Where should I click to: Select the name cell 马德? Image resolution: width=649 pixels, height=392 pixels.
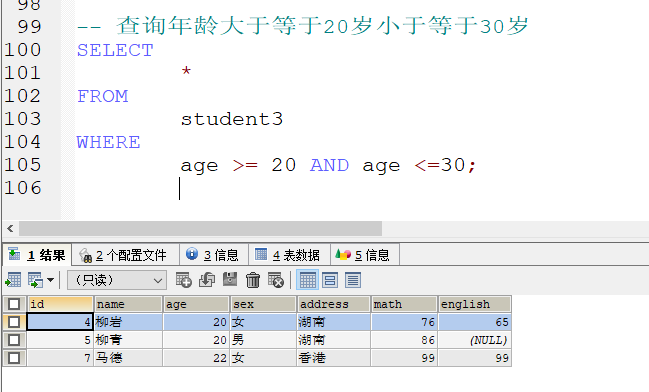[128, 358]
